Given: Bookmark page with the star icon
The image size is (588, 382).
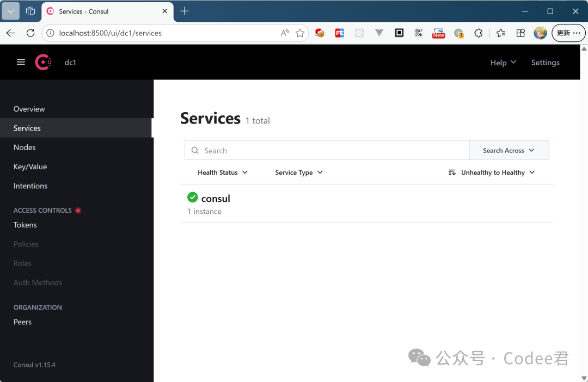Looking at the screenshot, I should click(x=299, y=33).
